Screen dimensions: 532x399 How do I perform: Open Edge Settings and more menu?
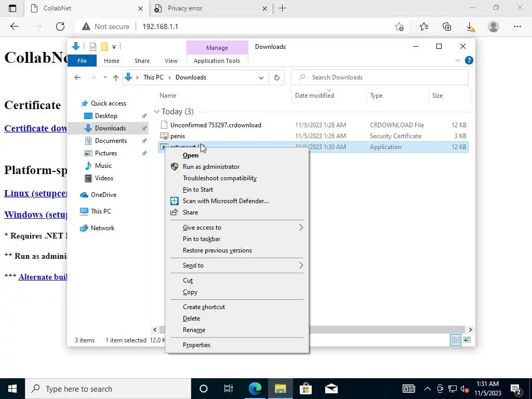tap(517, 26)
